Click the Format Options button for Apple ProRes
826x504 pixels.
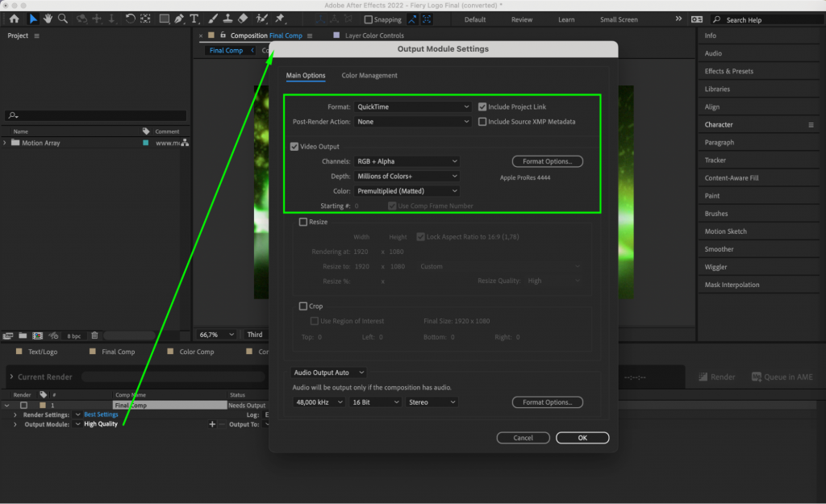click(547, 160)
